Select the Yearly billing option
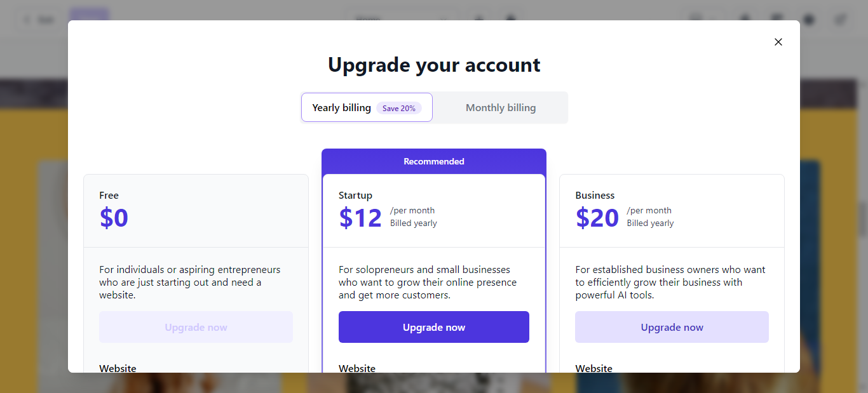This screenshot has height=393, width=868. coord(367,107)
